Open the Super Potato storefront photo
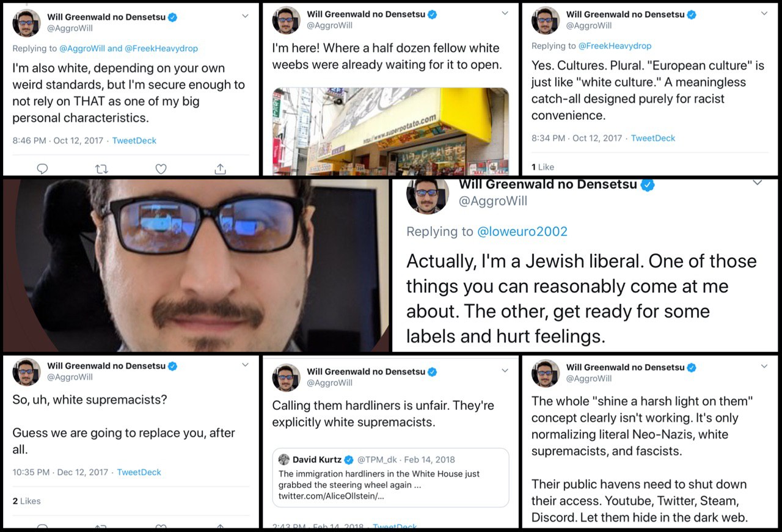The width and height of the screenshot is (782, 532). pos(390,131)
